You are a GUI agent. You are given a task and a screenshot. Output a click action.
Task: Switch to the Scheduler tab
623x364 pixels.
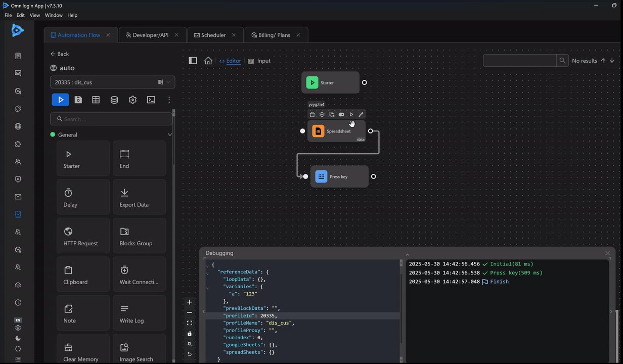[x=213, y=35]
